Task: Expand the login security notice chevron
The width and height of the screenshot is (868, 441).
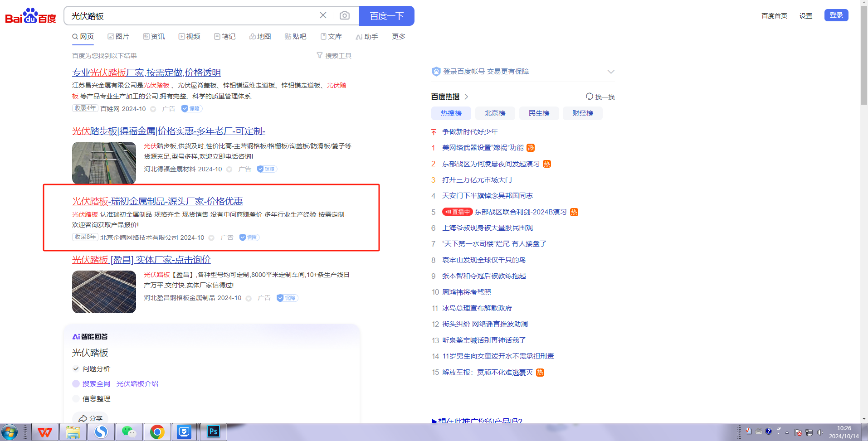Action: point(611,72)
